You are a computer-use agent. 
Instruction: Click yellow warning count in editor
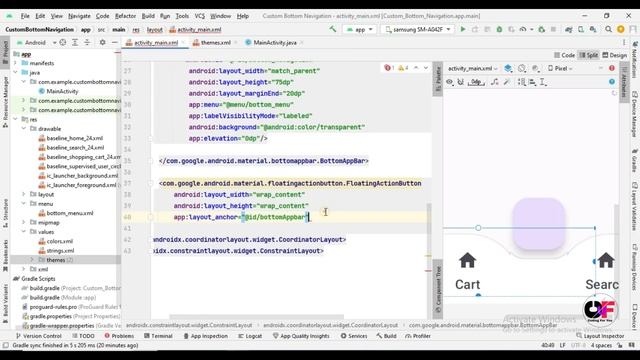(403, 68)
